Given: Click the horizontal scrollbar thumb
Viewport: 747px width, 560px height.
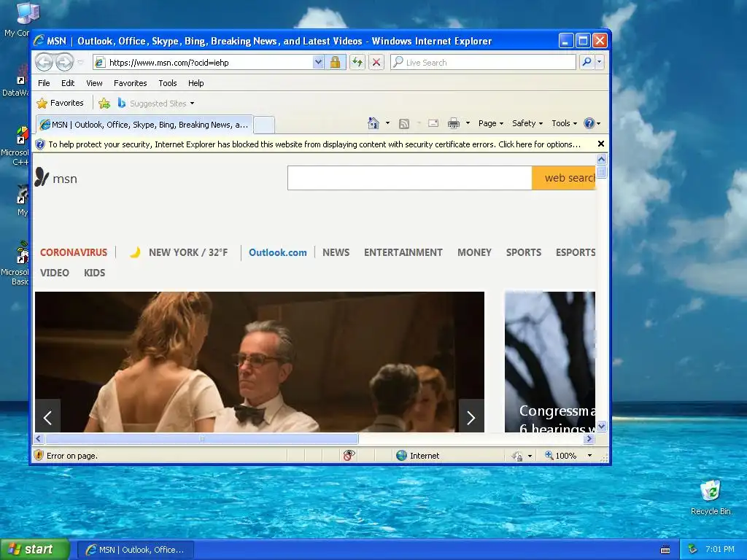Looking at the screenshot, I should [x=201, y=438].
